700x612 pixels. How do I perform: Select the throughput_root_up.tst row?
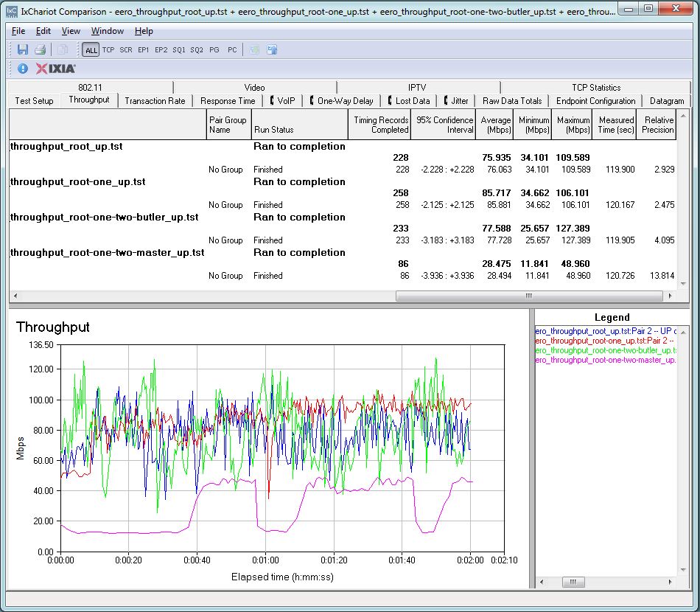pyautogui.click(x=343, y=147)
